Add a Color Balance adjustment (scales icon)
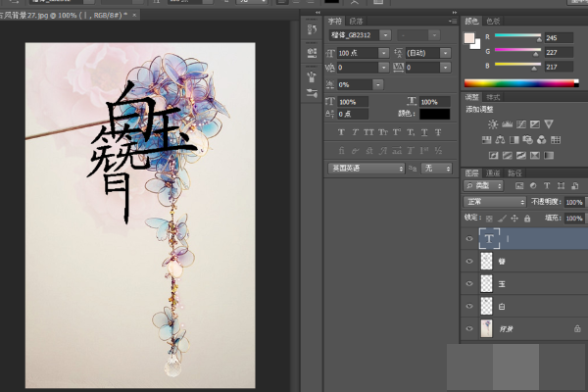This screenshot has height=392, width=588. (x=500, y=140)
